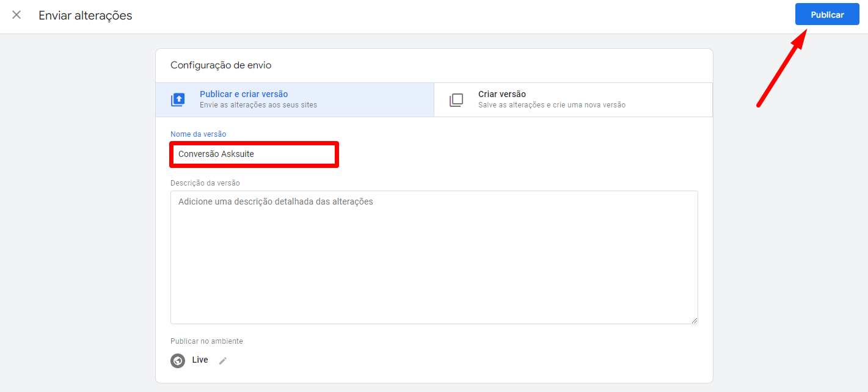The image size is (868, 392).
Task: Click the subtitle Salve as alterações e crie nova versão
Action: point(552,105)
